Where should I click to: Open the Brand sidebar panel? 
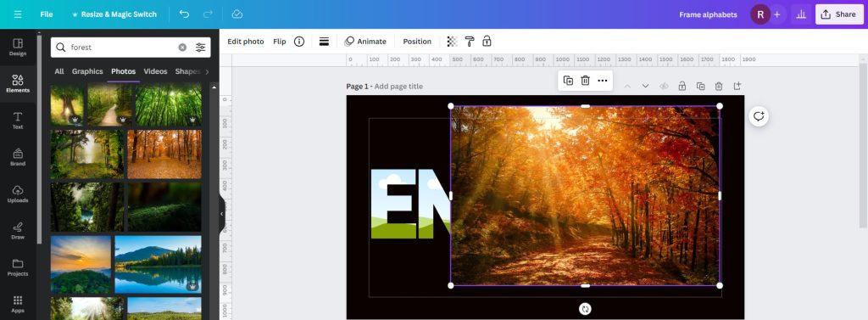(x=18, y=157)
